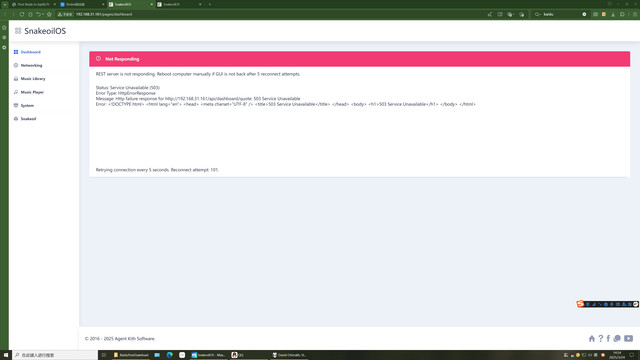Click the Windows taskbar search box
The image size is (640, 360).
click(x=55, y=355)
